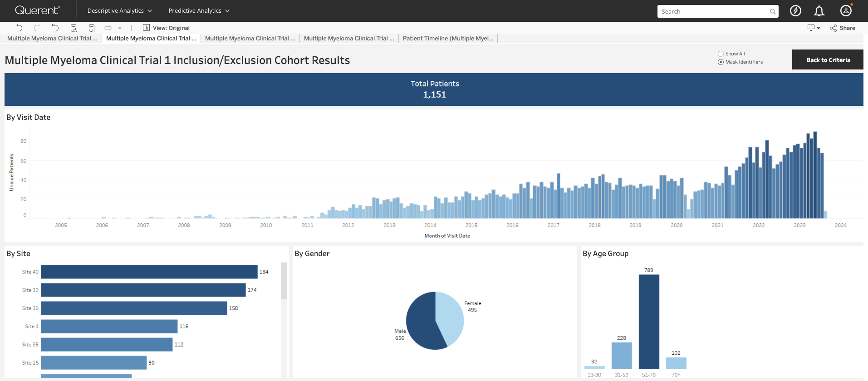This screenshot has width=868, height=381.
Task: Click the 'Male 656' label
Action: point(400,335)
